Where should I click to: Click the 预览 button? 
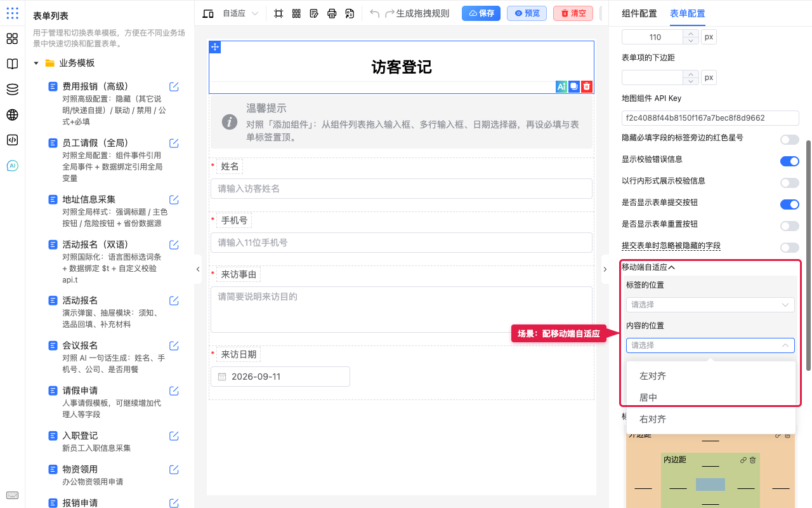[527, 13]
